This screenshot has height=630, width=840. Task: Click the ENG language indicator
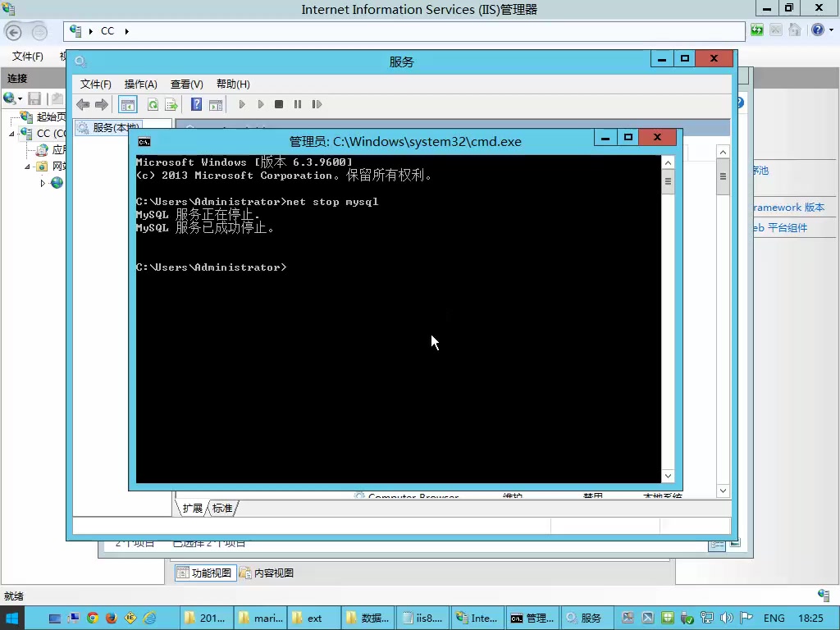coord(774,619)
